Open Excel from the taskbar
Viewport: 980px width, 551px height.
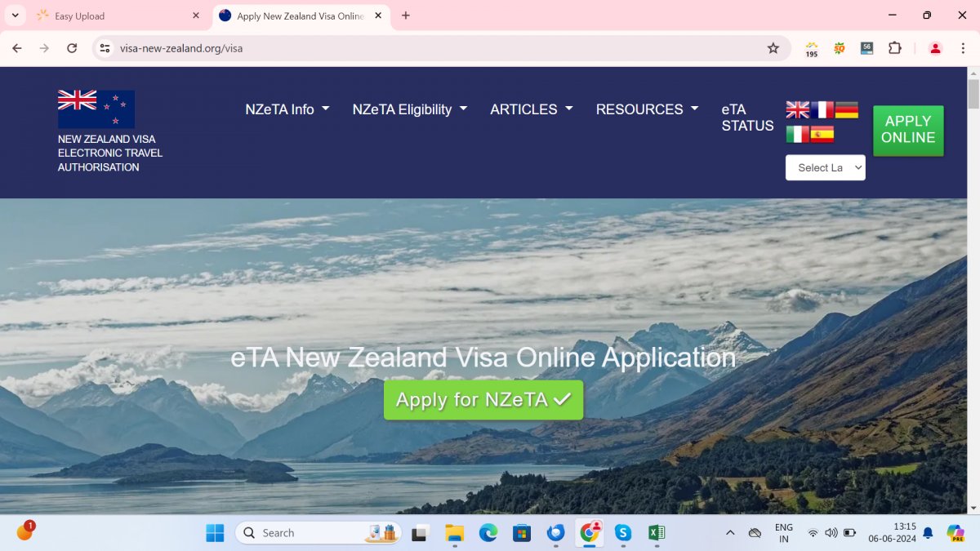(x=656, y=533)
